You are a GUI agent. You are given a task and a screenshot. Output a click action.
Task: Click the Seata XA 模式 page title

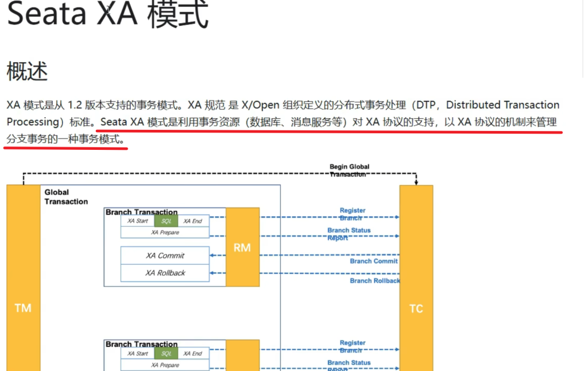(x=107, y=14)
